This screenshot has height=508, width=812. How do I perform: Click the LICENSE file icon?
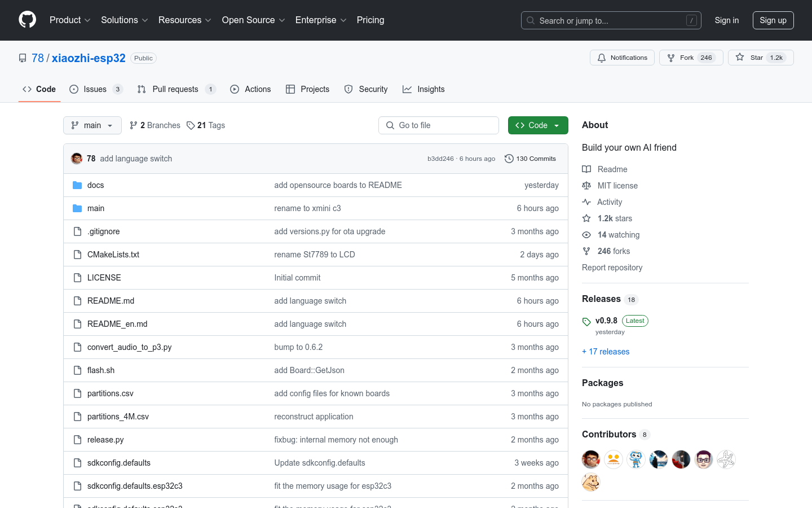(x=77, y=278)
